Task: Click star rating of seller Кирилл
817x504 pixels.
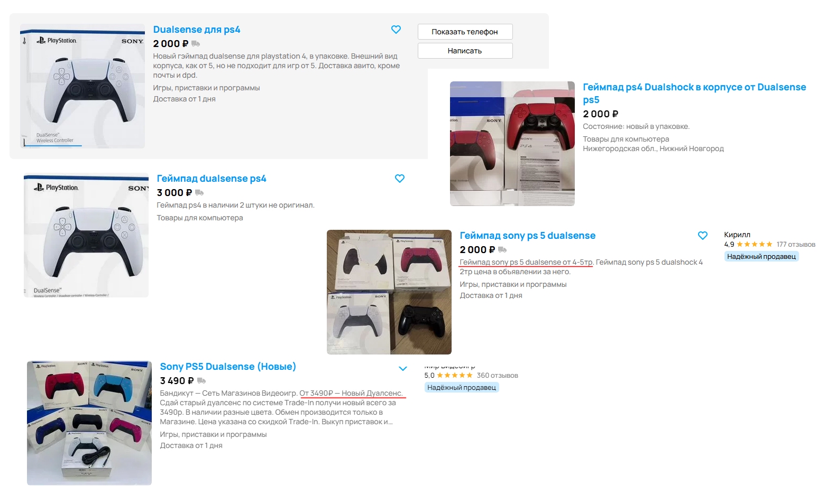Action: click(x=755, y=245)
